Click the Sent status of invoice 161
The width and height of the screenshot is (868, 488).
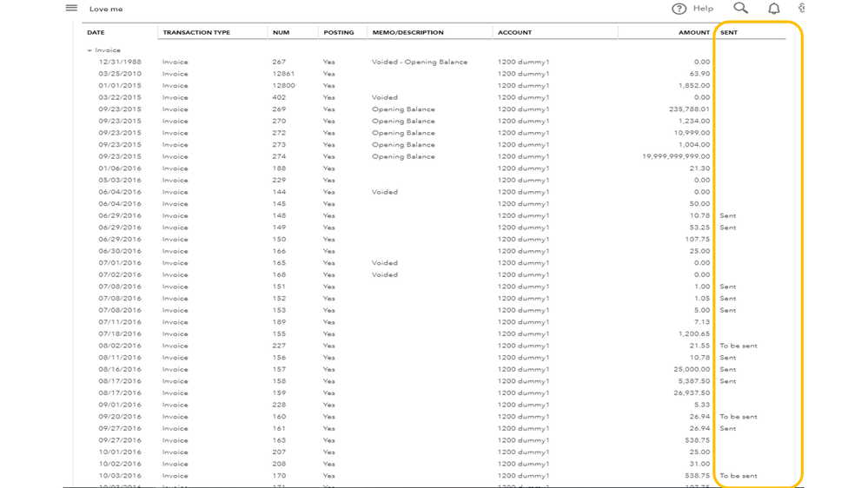coord(728,429)
